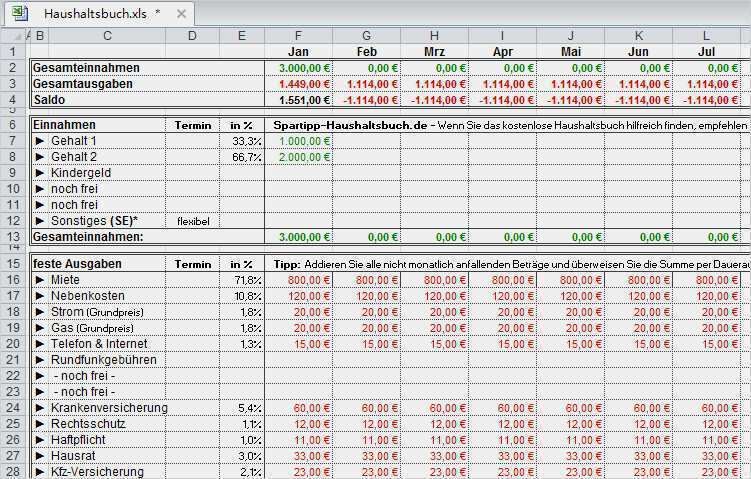Click the arrow marker beside Krankenversicherung
Image resolution: width=751 pixels, height=479 pixels.
point(40,408)
